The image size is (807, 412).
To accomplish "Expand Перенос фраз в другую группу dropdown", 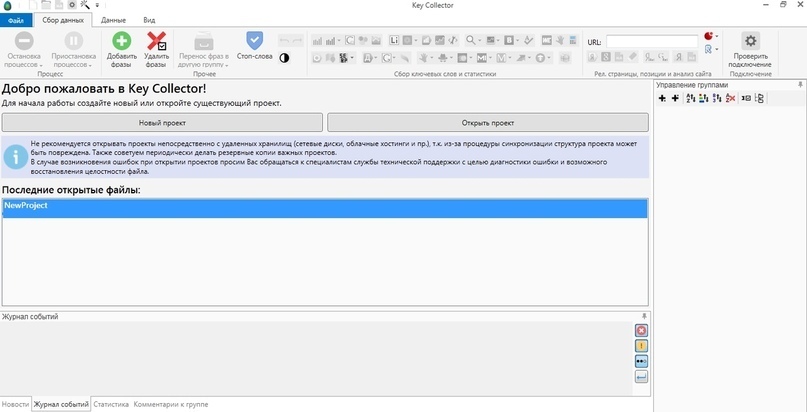I will click(x=227, y=66).
